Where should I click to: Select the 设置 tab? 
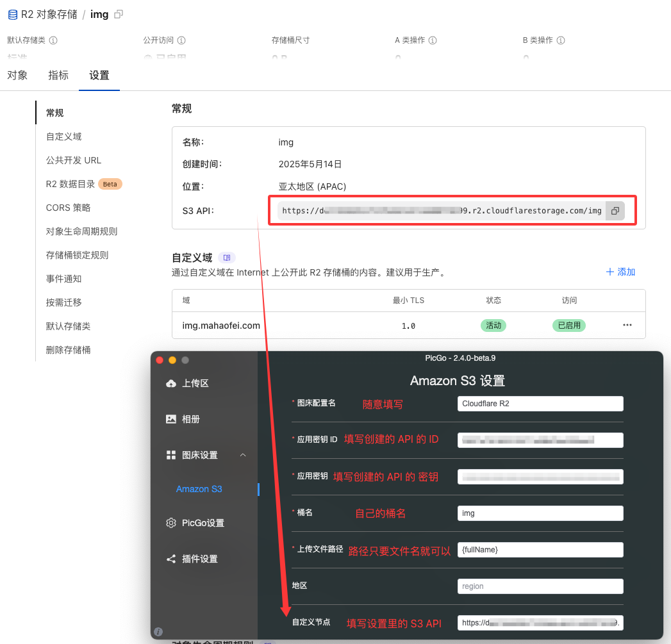99,76
